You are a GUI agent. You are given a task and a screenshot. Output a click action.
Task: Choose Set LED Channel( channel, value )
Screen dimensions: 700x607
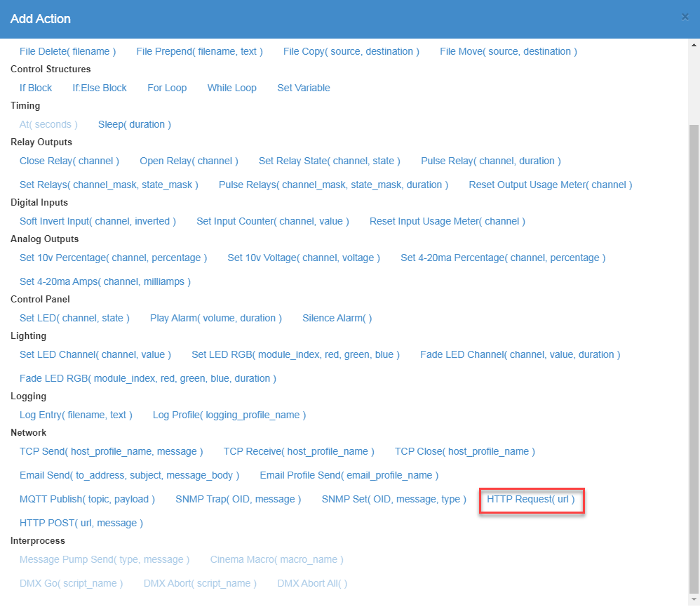pyautogui.click(x=95, y=355)
